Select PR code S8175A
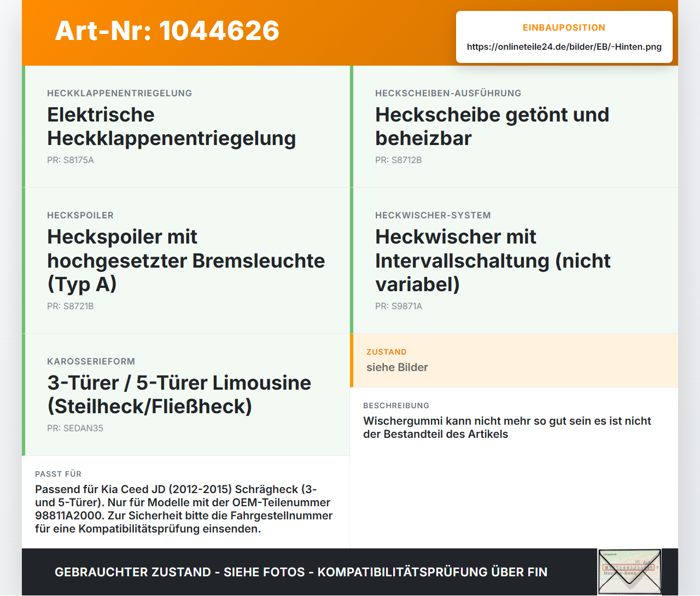Screen dimensions: 700x596 (71, 160)
